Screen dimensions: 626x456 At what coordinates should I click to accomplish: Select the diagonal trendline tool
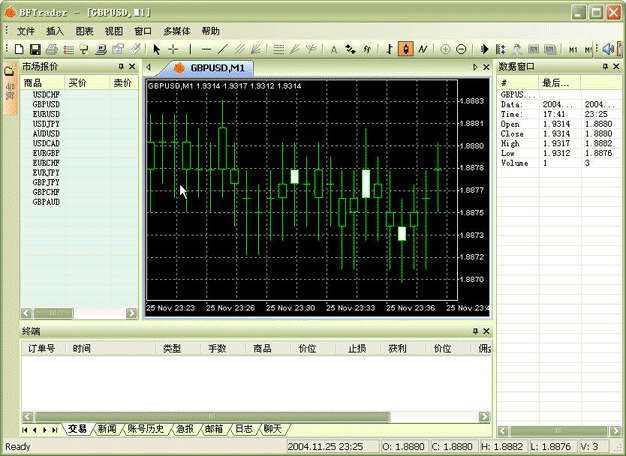tap(222, 50)
